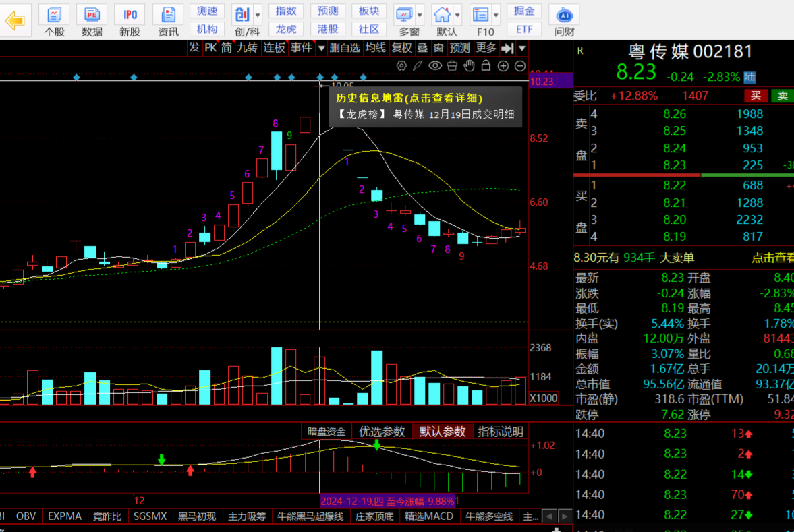This screenshot has width=794, height=532.
Task: Open the 板块 sectors button
Action: click(x=368, y=11)
